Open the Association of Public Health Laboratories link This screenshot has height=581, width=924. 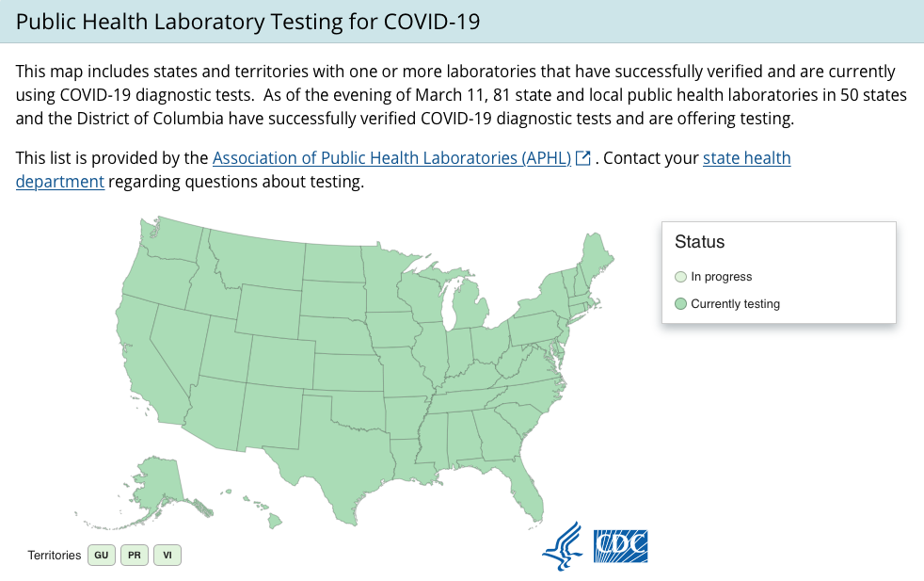[391, 158]
